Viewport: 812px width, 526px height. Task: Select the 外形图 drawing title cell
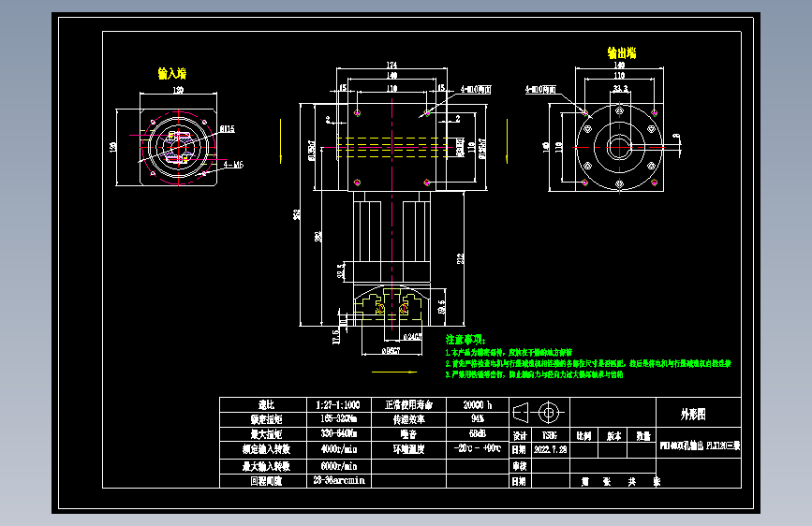click(x=699, y=414)
